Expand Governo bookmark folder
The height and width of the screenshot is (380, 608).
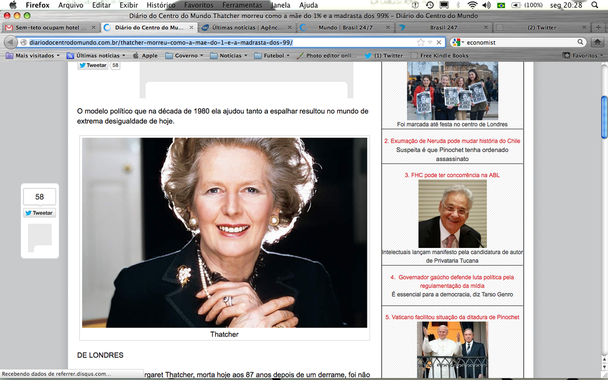click(184, 55)
